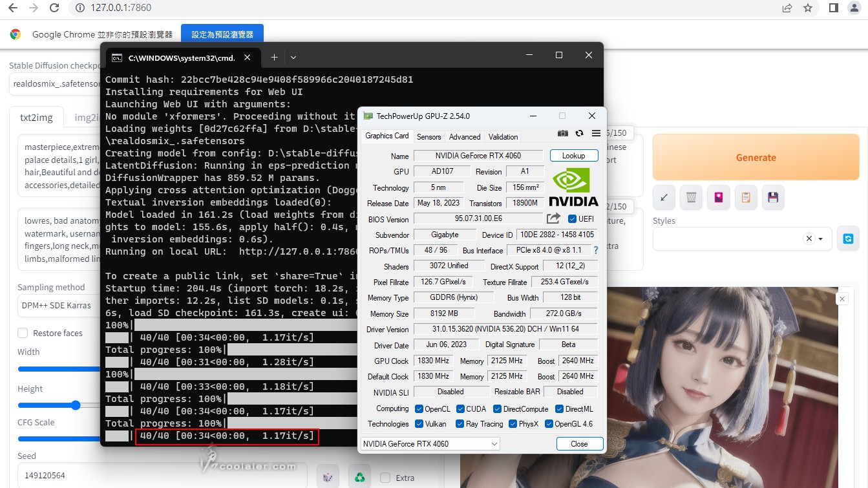Randomize seed with the dice icon

click(x=328, y=478)
